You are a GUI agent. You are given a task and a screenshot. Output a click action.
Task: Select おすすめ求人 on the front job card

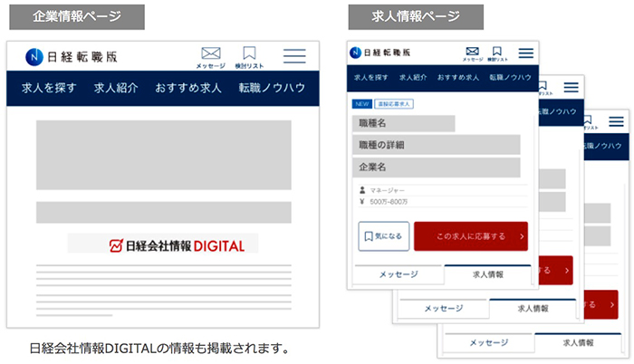click(x=458, y=77)
